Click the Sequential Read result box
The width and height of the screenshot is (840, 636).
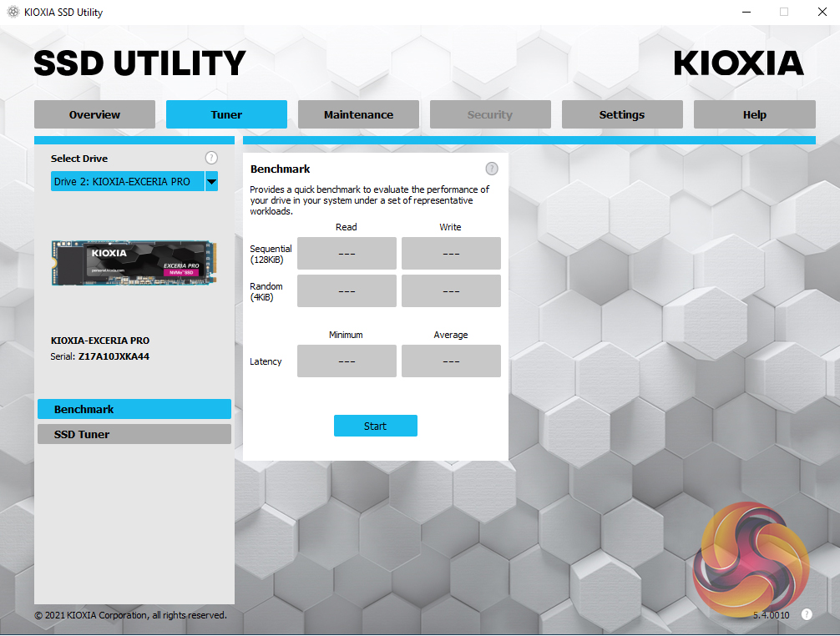pyautogui.click(x=347, y=253)
